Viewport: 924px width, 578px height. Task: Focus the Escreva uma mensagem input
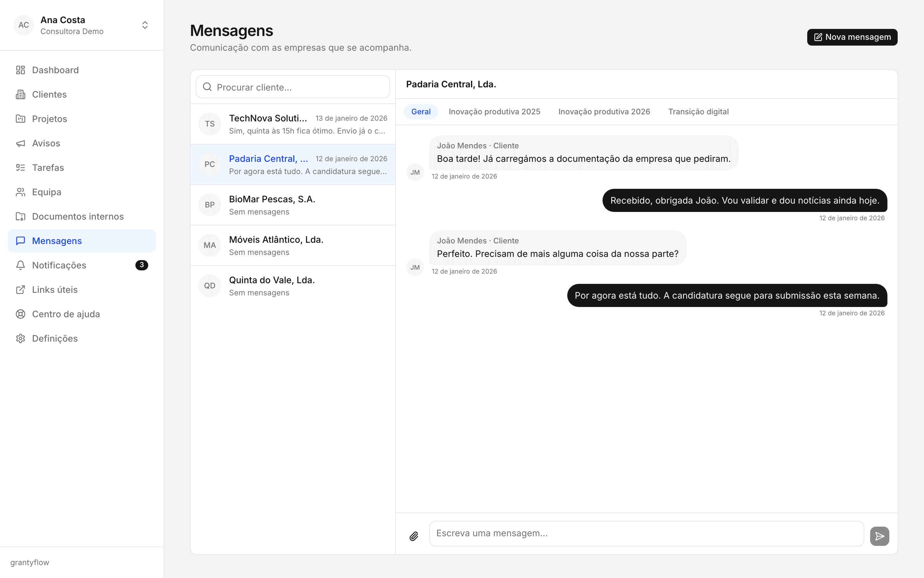[x=646, y=534]
